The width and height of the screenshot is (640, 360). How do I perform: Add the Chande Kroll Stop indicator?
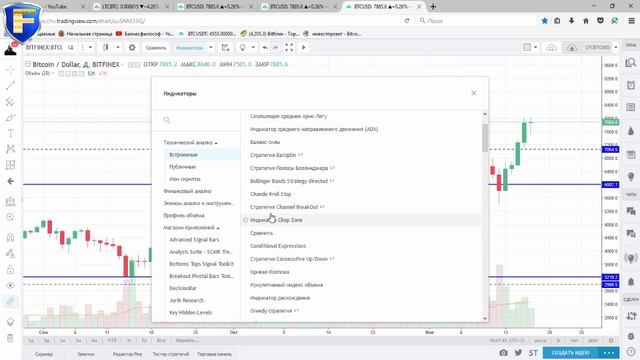[271, 194]
